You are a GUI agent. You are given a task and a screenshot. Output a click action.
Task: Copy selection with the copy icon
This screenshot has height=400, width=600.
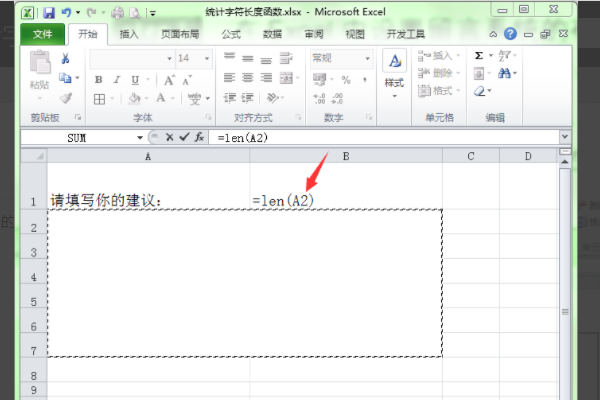tap(65, 78)
